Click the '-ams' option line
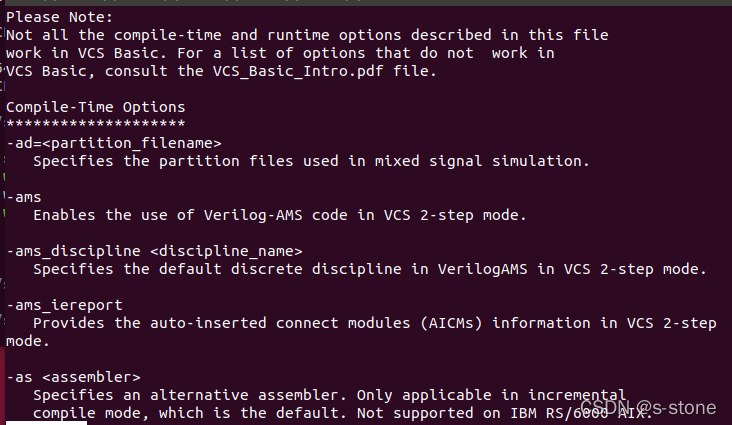 tap(24, 197)
